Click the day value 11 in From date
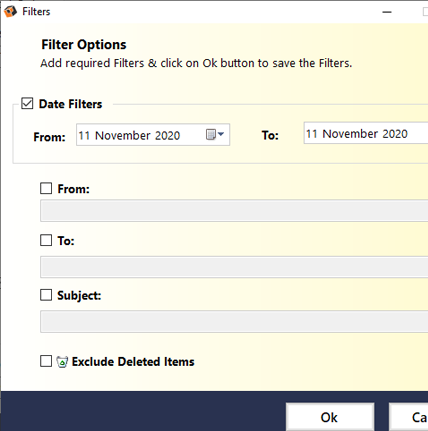 (84, 136)
